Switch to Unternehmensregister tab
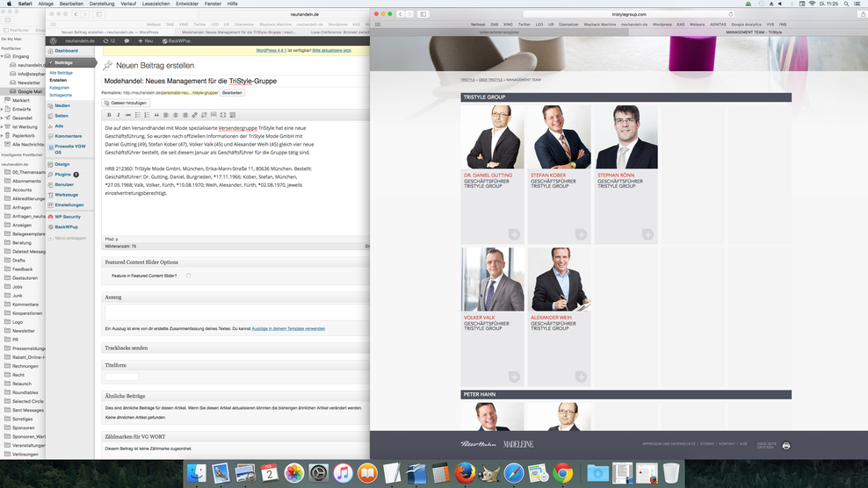The image size is (868, 488). click(x=499, y=32)
